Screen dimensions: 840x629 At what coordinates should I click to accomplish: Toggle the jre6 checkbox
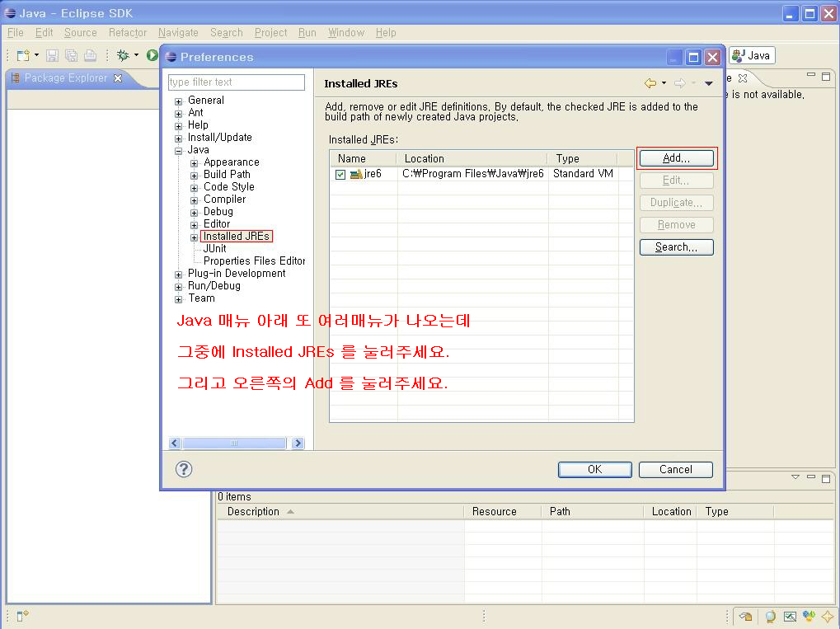click(x=340, y=174)
